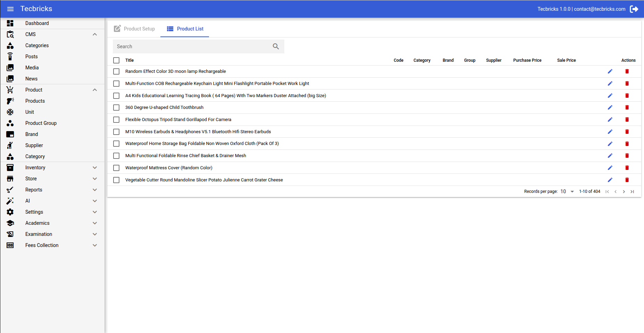
Task: Collapse the CMS menu section
Action: point(95,34)
